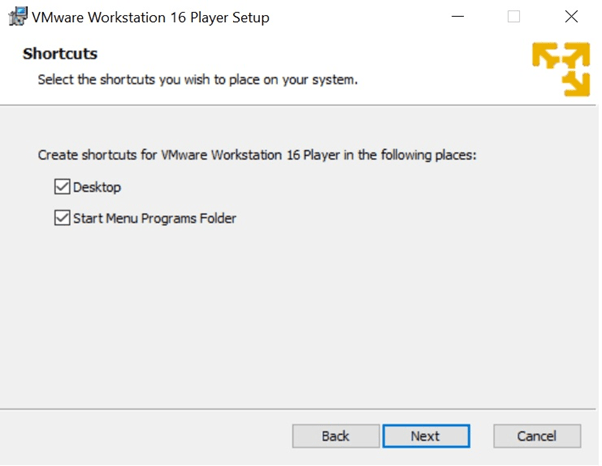Viewport: 602px width, 466px height.
Task: Click the installer icon in the title bar
Action: [x=18, y=17]
